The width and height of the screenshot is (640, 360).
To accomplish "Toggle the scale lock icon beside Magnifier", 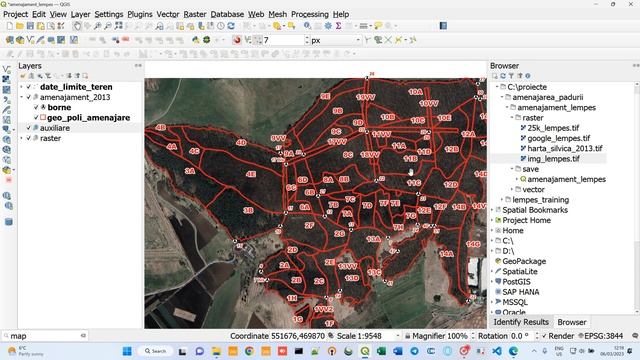I will click(407, 336).
